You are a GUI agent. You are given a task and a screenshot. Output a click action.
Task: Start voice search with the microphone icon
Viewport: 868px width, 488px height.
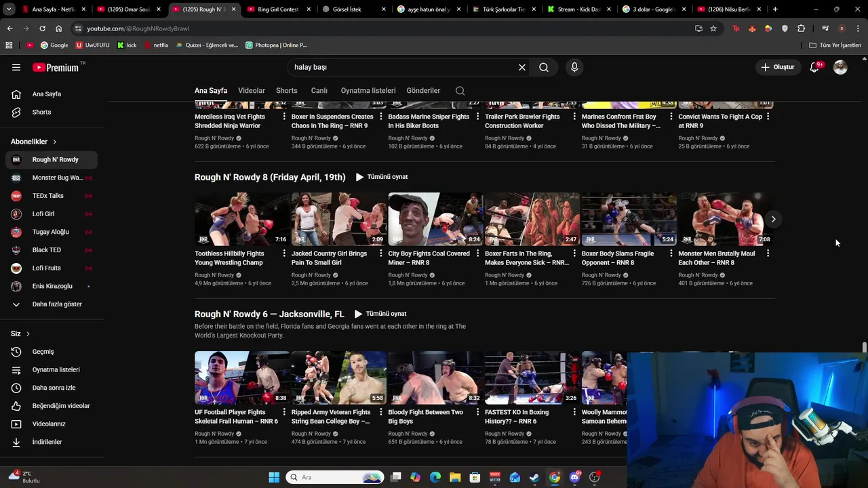pyautogui.click(x=574, y=67)
